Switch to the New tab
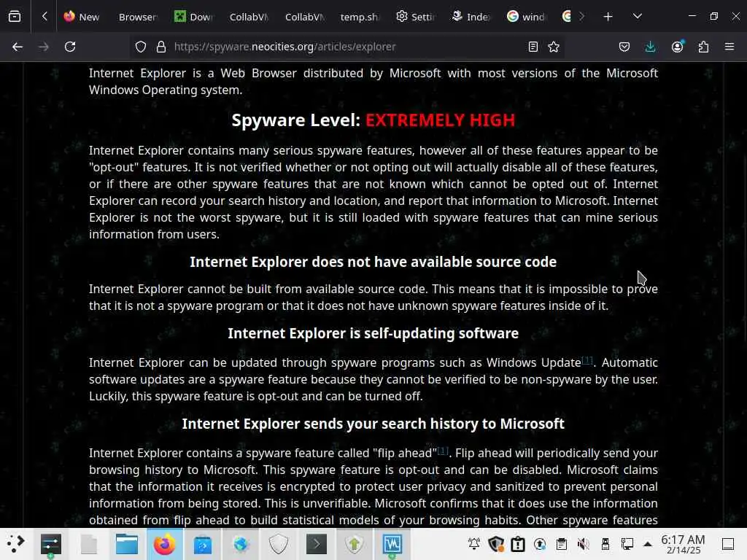Screen dimensions: 747x560 click(82, 17)
